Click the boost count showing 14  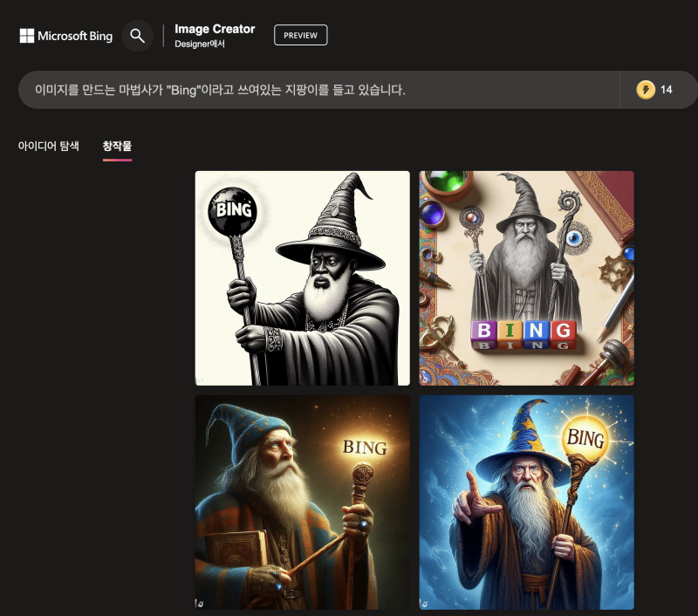668,89
